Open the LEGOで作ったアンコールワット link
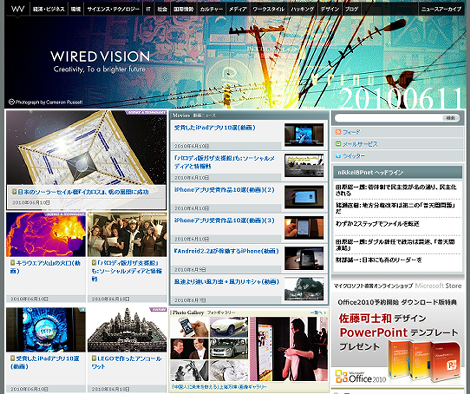The width and height of the screenshot is (470, 394). point(127,362)
